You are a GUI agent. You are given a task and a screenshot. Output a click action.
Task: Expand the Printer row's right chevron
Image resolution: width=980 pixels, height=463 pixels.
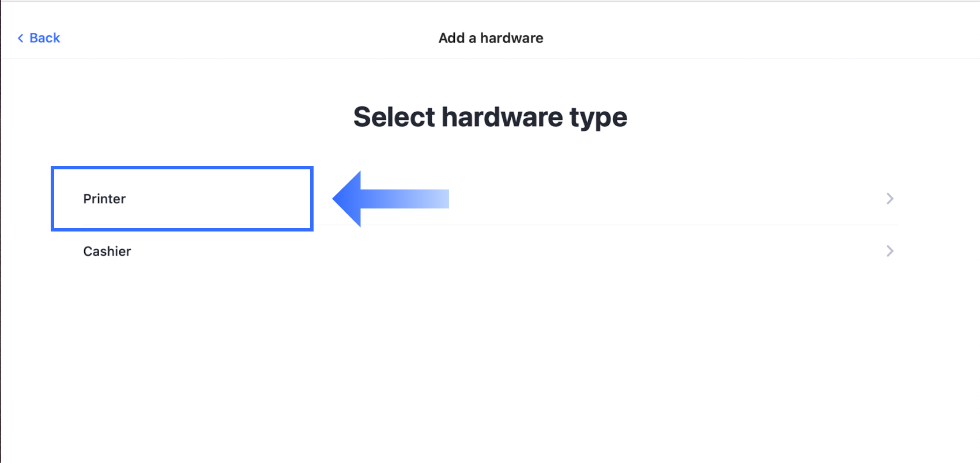(889, 199)
